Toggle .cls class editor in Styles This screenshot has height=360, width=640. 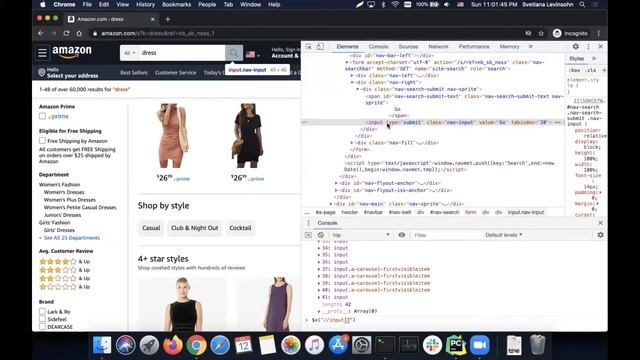591,70
